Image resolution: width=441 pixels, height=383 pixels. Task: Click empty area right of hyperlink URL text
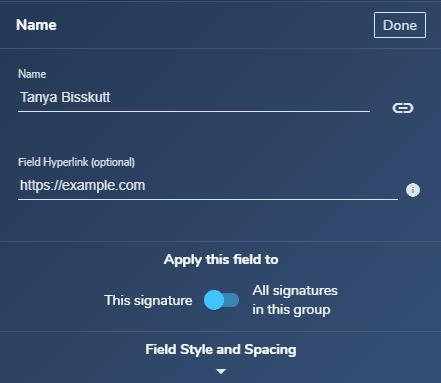(270, 186)
